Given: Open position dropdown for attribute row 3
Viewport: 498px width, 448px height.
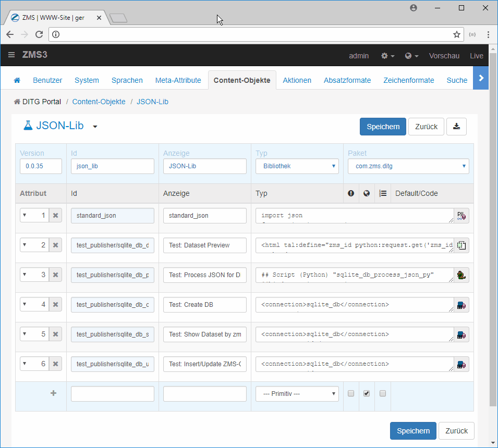Looking at the screenshot, I should [x=34, y=275].
